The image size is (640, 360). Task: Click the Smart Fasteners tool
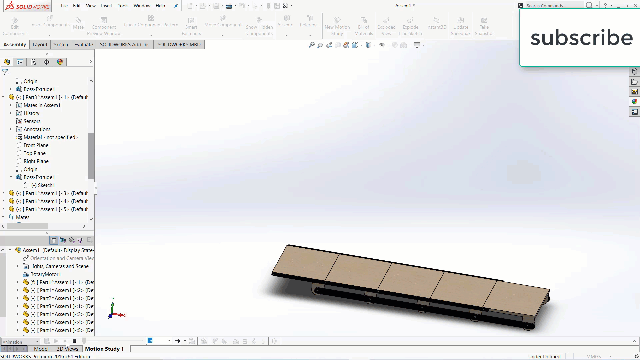(191, 27)
